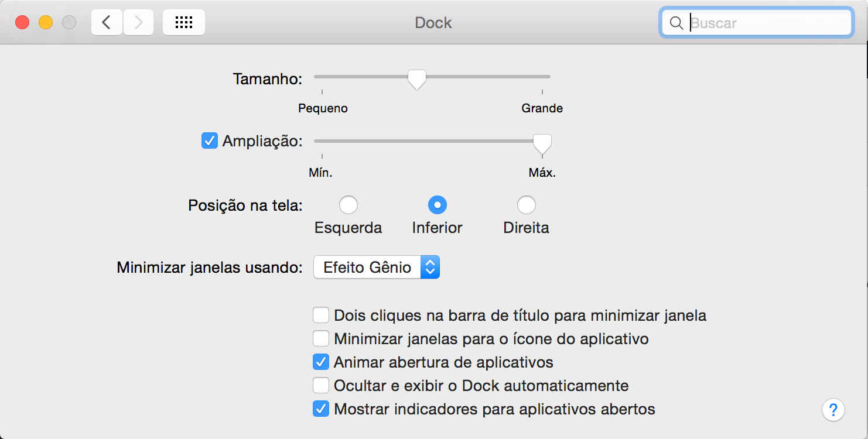Uncheck Animar abertura de aplicativos
This screenshot has width=868, height=439.
coord(320,362)
